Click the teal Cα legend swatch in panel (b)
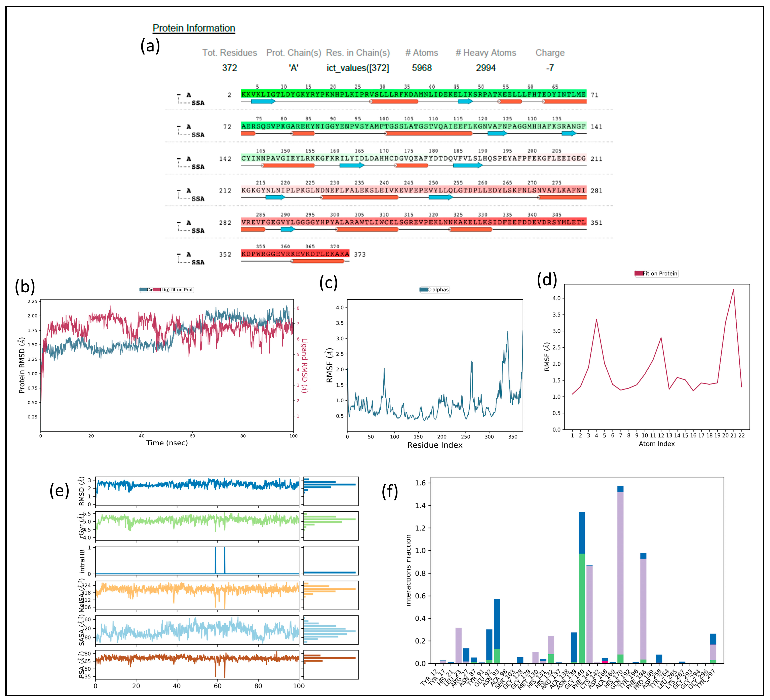This screenshot has width=770, height=700. [x=143, y=290]
